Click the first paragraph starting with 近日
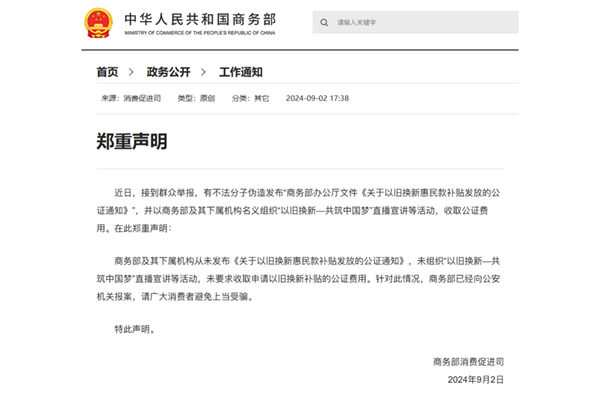The width and height of the screenshot is (600, 400). [x=300, y=209]
